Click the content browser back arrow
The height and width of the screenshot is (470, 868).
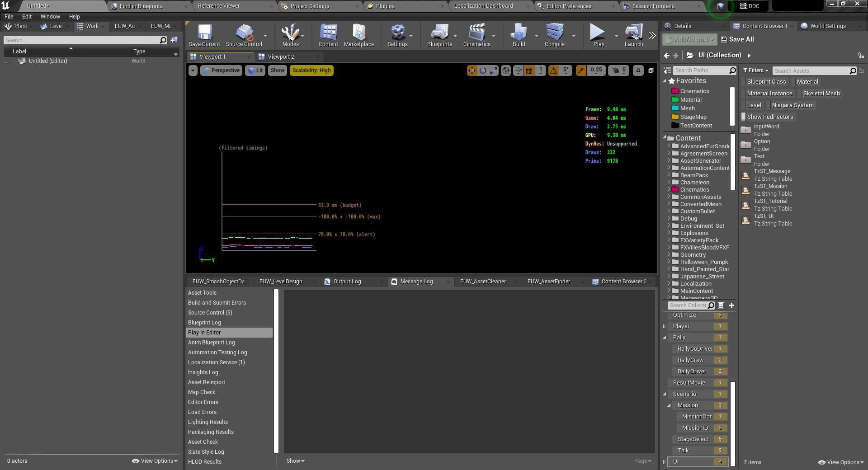click(x=667, y=56)
